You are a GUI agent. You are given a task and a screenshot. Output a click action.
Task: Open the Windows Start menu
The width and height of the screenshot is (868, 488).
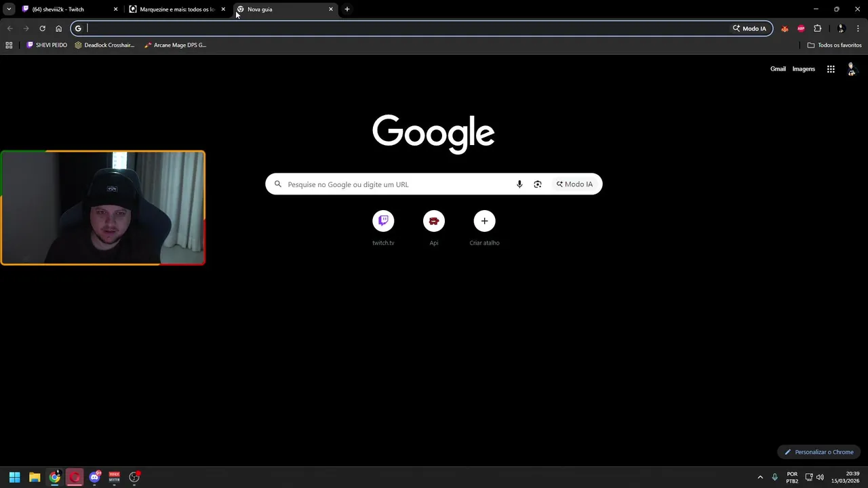(14, 477)
